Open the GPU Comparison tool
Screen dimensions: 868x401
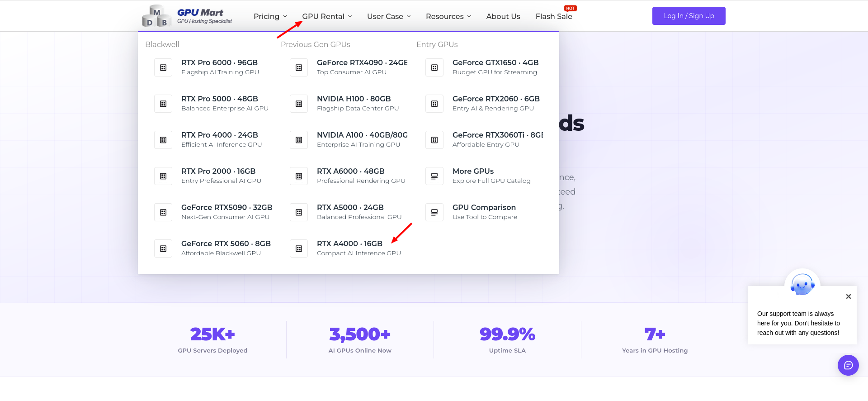point(484,212)
